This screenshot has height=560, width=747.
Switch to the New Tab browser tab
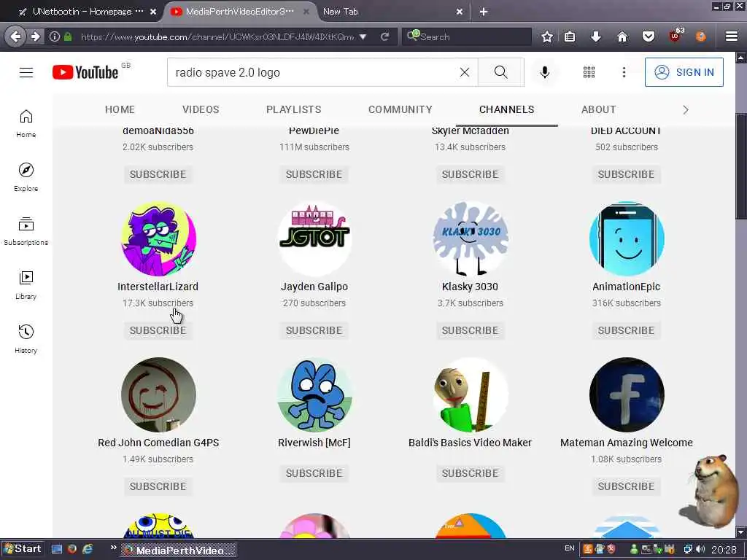click(391, 12)
